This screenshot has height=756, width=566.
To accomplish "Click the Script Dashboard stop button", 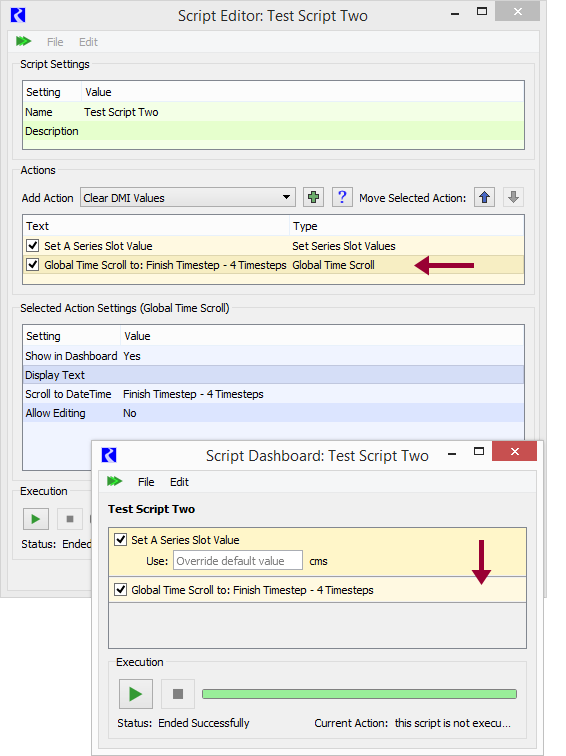I will click(x=178, y=694).
